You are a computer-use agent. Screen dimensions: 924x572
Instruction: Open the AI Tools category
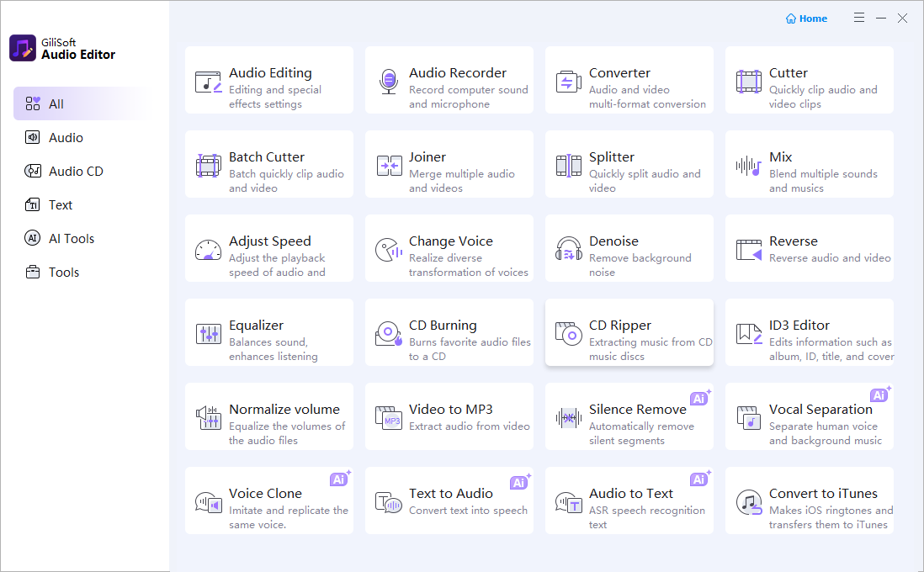[82, 238]
